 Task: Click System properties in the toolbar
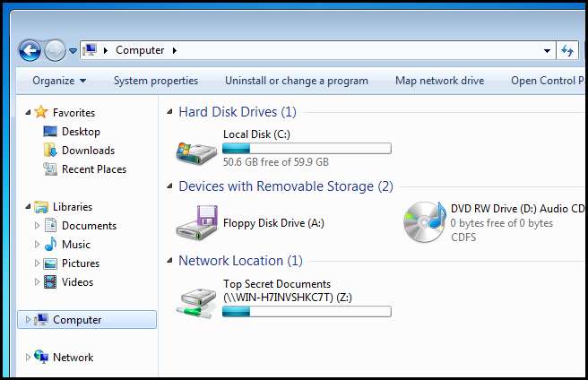pos(156,81)
